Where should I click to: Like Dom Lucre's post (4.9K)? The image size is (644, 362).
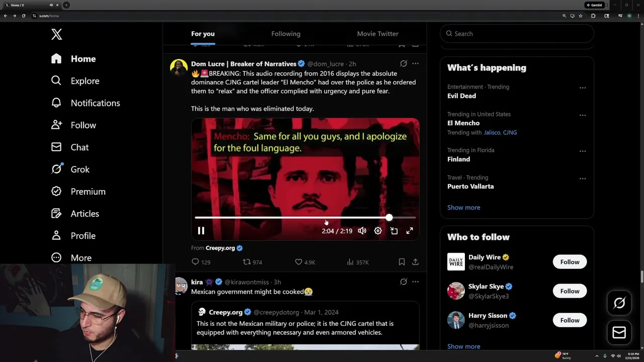click(x=305, y=262)
